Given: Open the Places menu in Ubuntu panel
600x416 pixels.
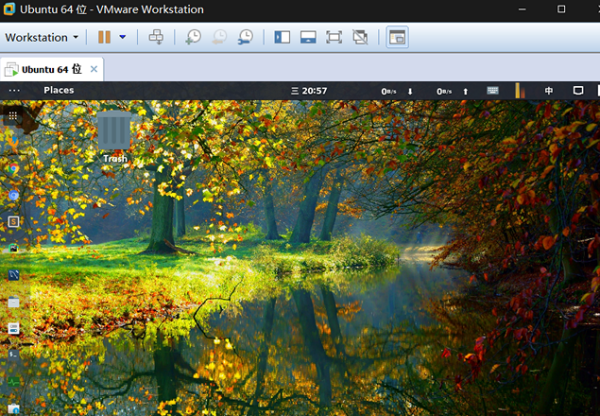Looking at the screenshot, I should tap(58, 90).
